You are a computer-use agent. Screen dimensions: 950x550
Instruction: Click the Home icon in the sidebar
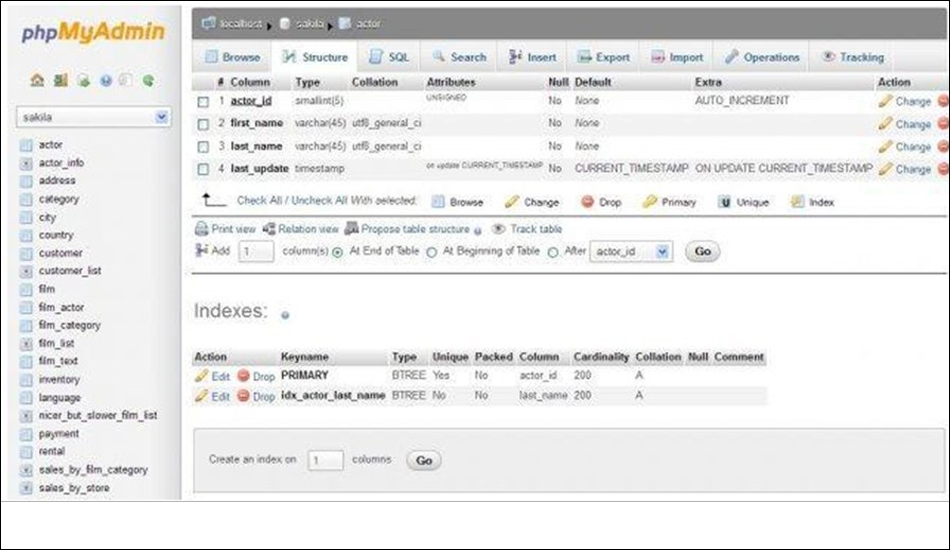(37, 80)
